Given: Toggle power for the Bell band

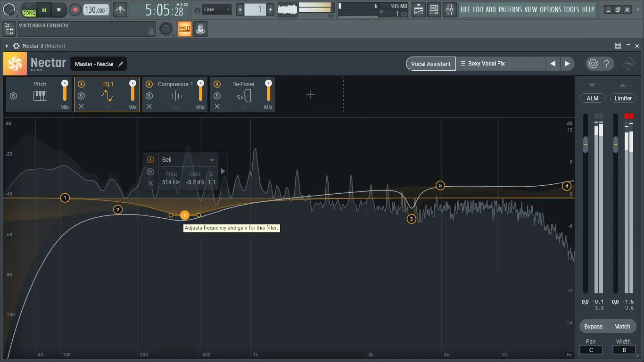Looking at the screenshot, I should (151, 160).
